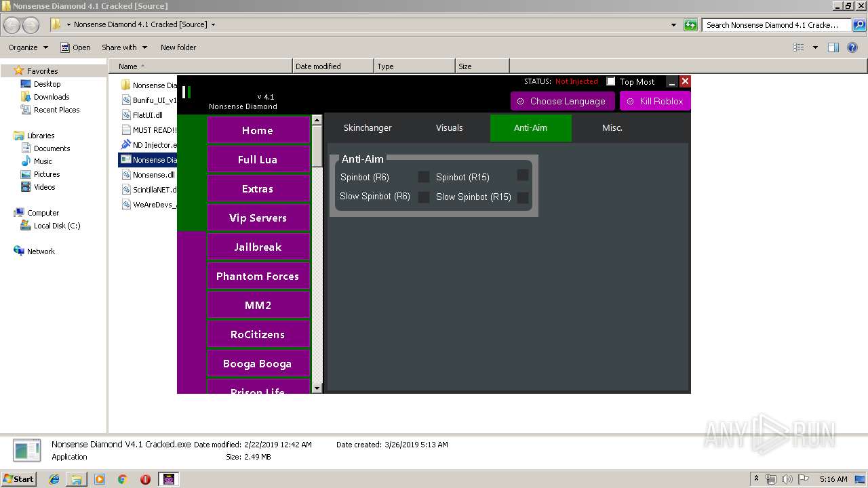Open the Extras section

pyautogui.click(x=258, y=188)
